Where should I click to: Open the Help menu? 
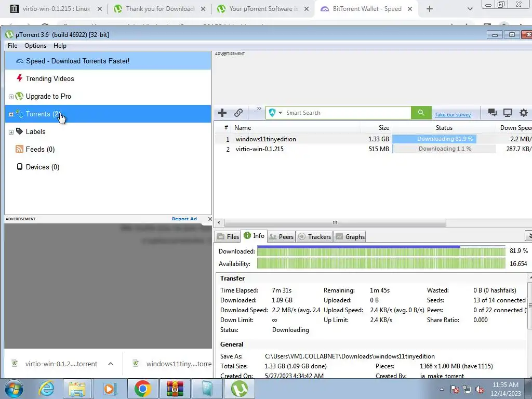click(60, 46)
